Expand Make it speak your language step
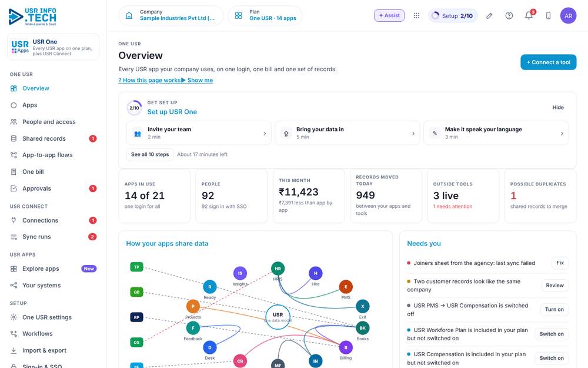The image size is (588, 368). coord(496,133)
